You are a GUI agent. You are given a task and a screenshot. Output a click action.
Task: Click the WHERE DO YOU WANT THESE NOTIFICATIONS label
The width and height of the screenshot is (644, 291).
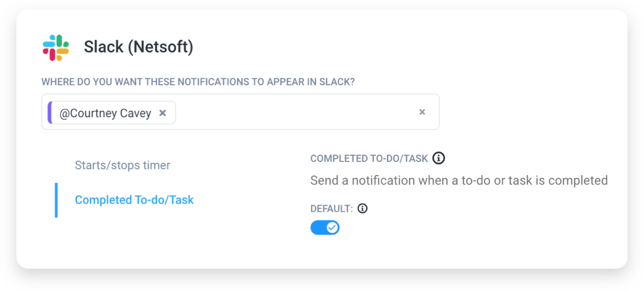198,81
